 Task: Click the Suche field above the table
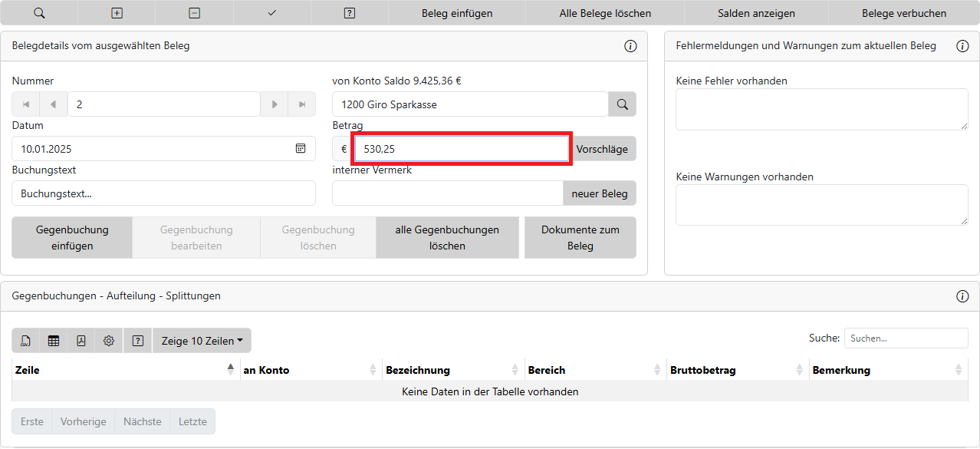pyautogui.click(x=906, y=338)
